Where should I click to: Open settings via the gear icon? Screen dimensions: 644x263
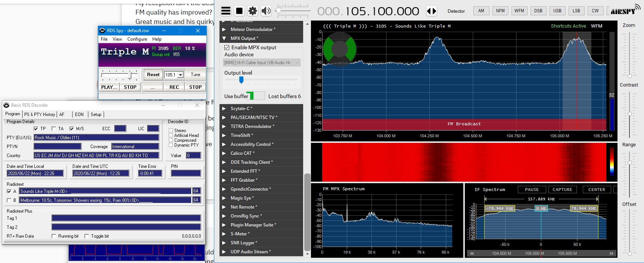[253, 11]
